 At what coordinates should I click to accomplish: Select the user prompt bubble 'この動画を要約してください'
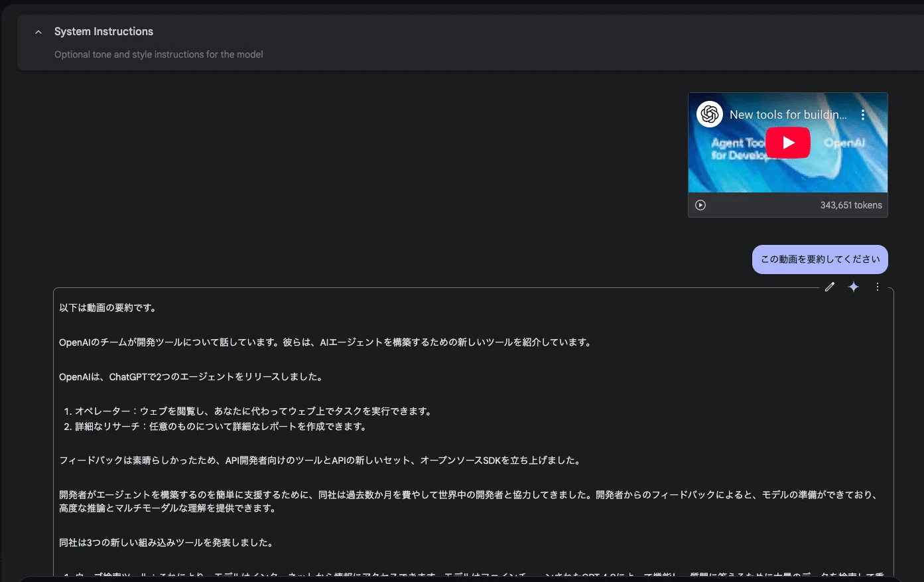pyautogui.click(x=820, y=259)
